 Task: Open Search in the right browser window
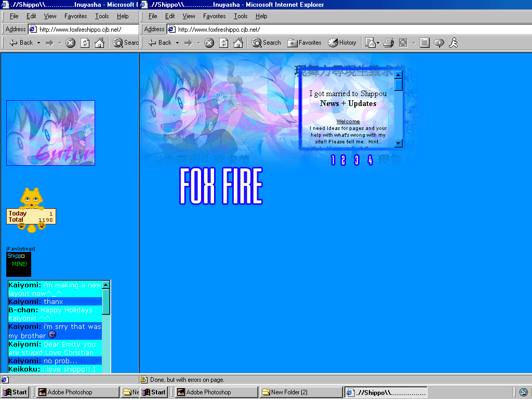pos(267,43)
